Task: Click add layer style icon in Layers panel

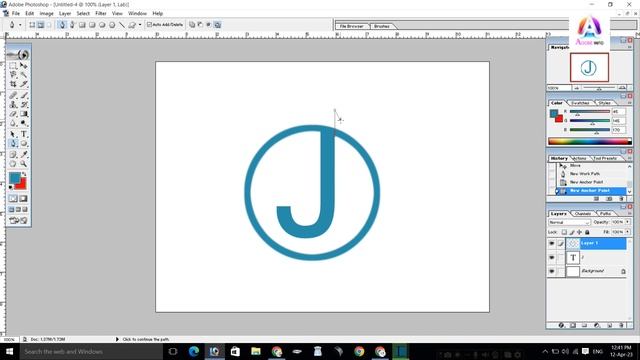Action: (561, 325)
